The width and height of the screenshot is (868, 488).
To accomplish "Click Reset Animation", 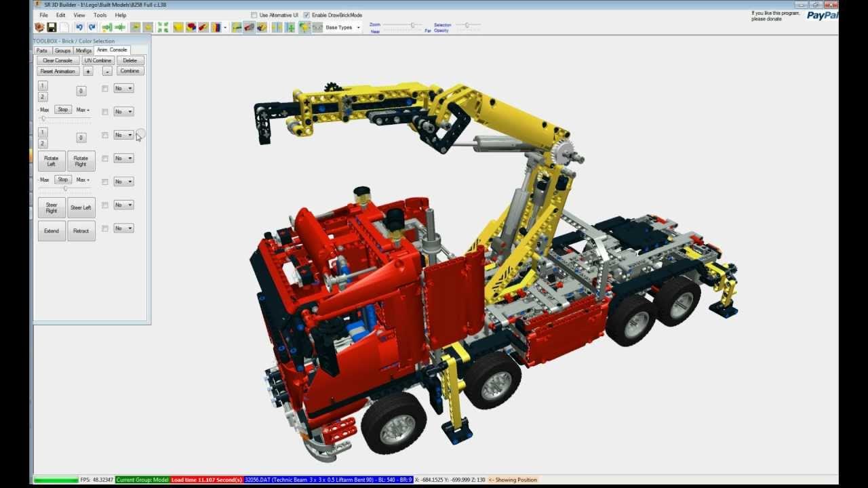I will (x=58, y=71).
